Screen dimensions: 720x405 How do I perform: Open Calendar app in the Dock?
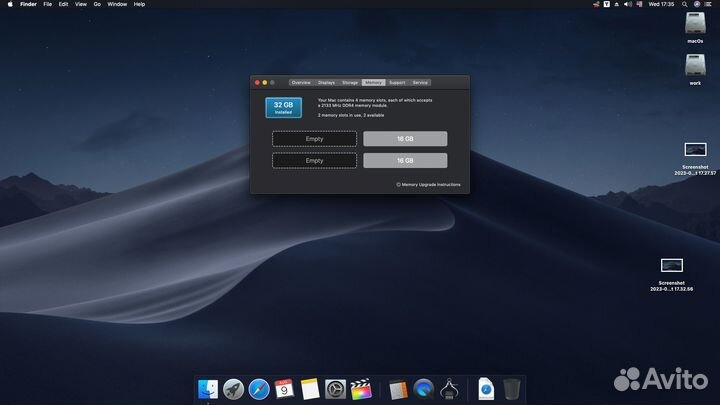tap(284, 389)
